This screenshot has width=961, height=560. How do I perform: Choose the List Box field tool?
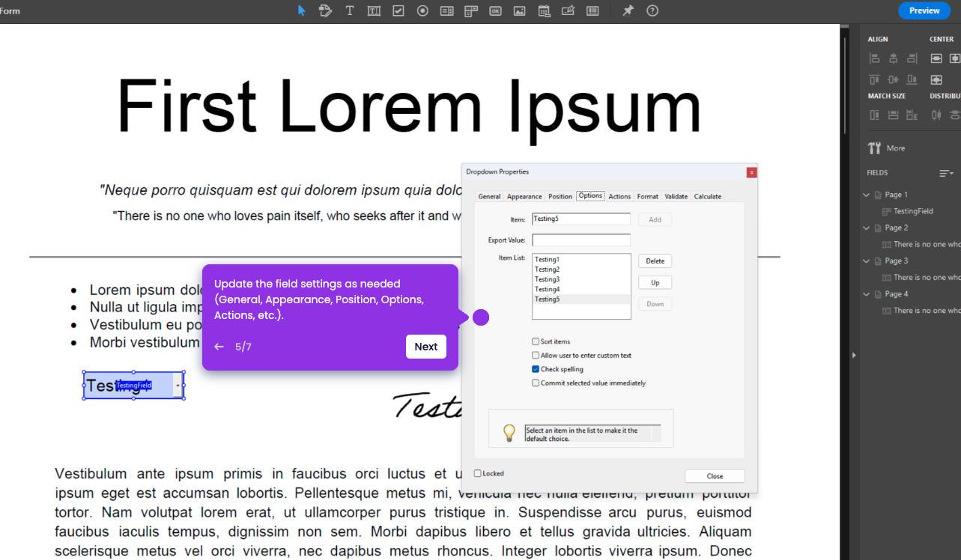click(446, 10)
